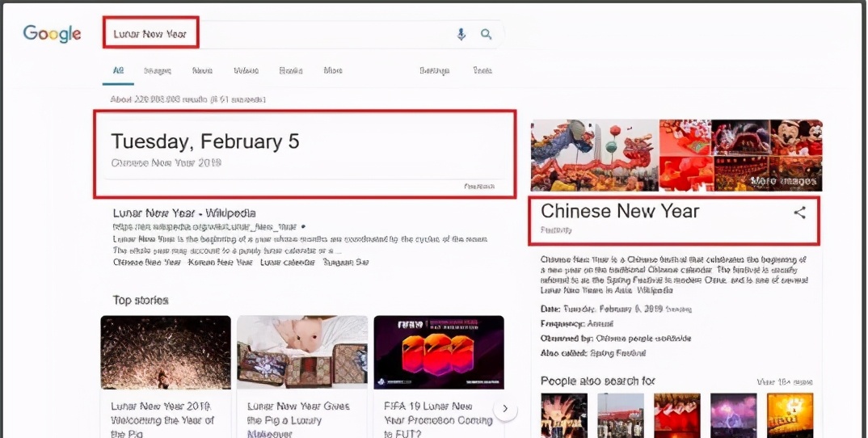Click the magnifying glass search icon
This screenshot has height=438, width=868.
point(487,34)
